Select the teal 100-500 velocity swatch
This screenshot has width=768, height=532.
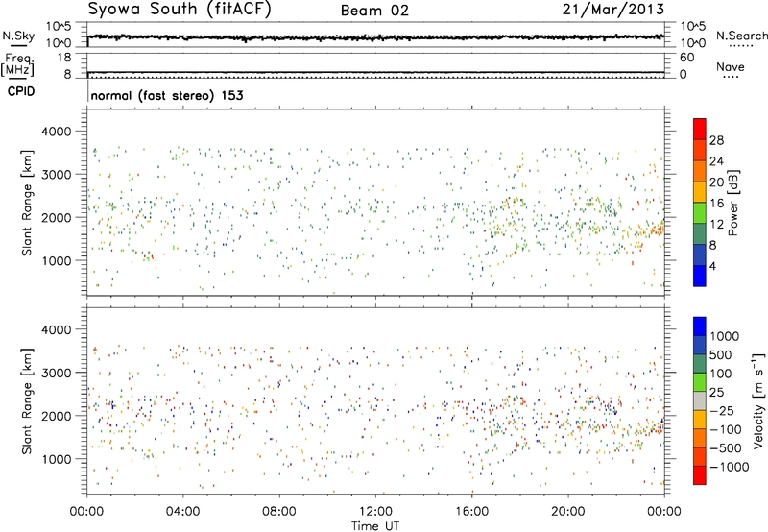point(700,364)
